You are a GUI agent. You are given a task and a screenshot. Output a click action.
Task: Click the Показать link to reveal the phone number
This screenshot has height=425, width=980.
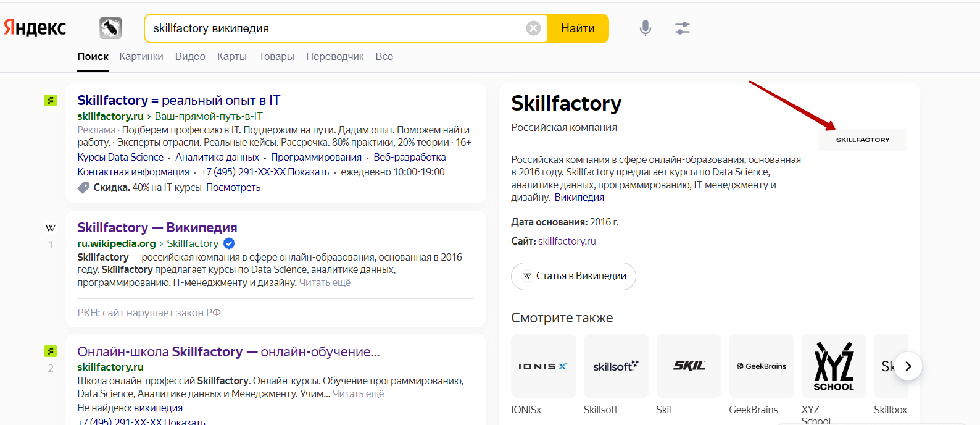point(308,172)
